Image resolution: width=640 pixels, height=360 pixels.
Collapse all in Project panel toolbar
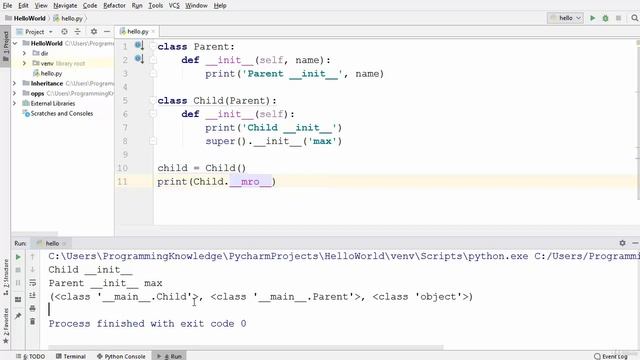[x=78, y=31]
